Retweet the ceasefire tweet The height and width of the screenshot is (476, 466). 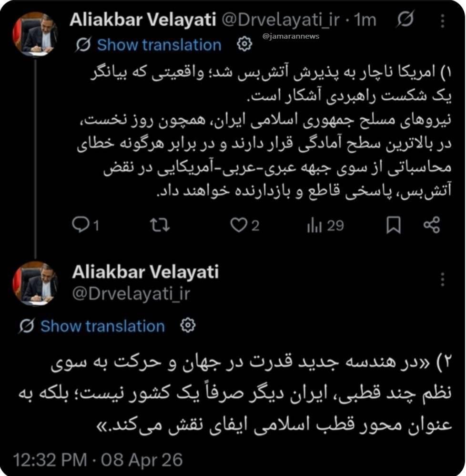[x=160, y=225]
